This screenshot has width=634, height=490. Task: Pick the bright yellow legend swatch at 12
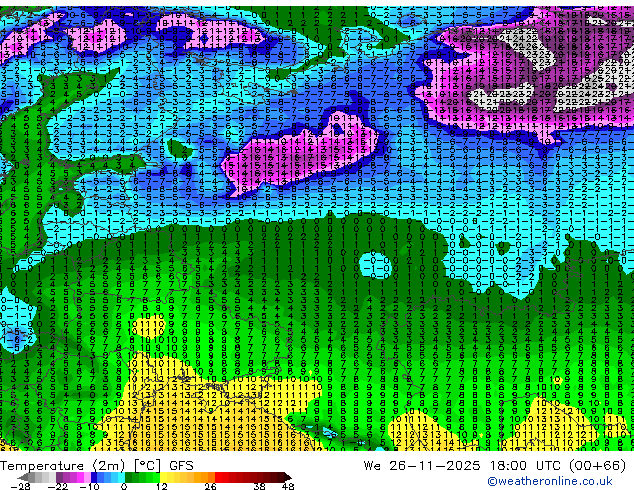[x=163, y=477]
